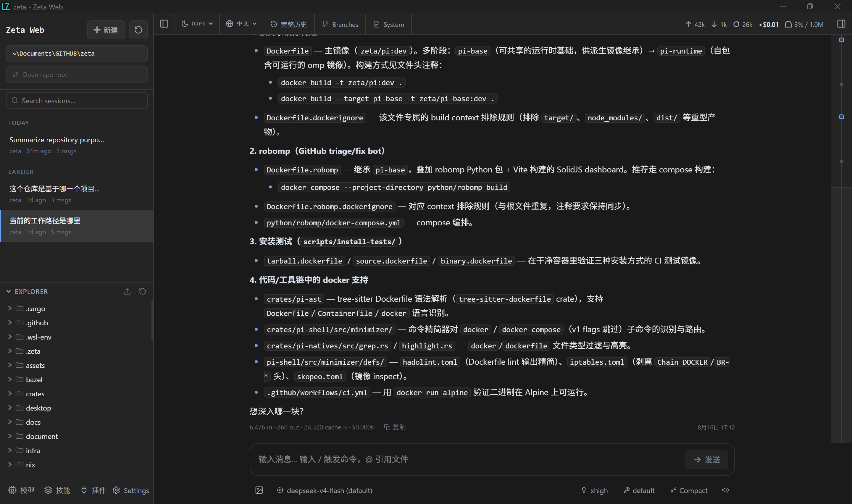Click the 1k download tokens indicator
This screenshot has height=504, width=852.
point(719,25)
